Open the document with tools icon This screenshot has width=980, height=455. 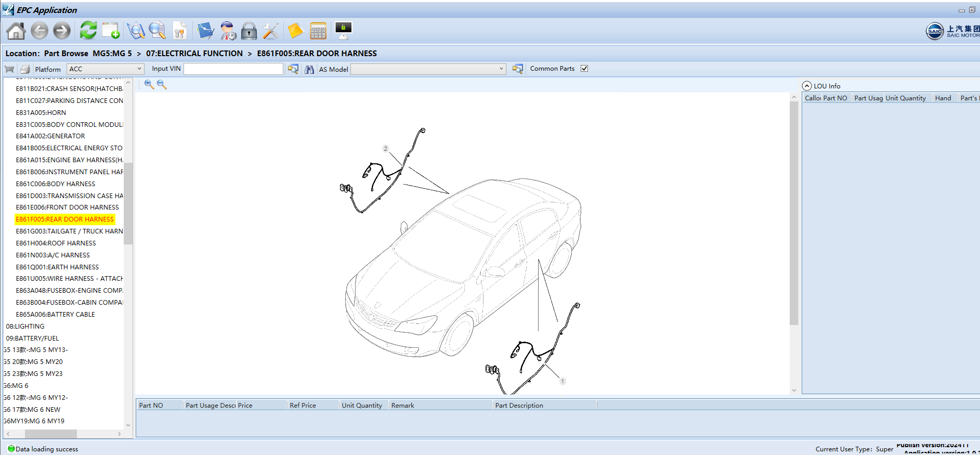[180, 31]
